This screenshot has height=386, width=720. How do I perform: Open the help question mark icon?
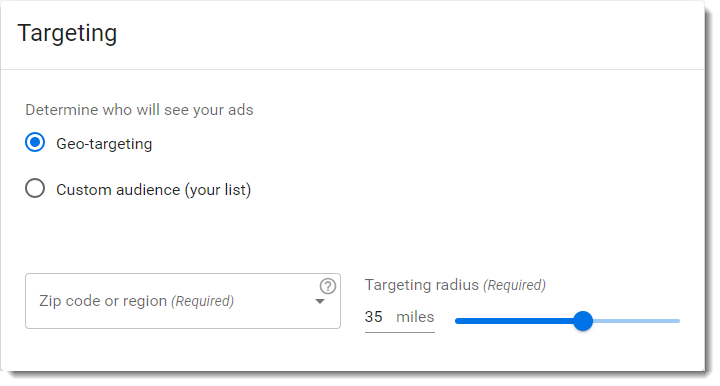pyautogui.click(x=328, y=286)
